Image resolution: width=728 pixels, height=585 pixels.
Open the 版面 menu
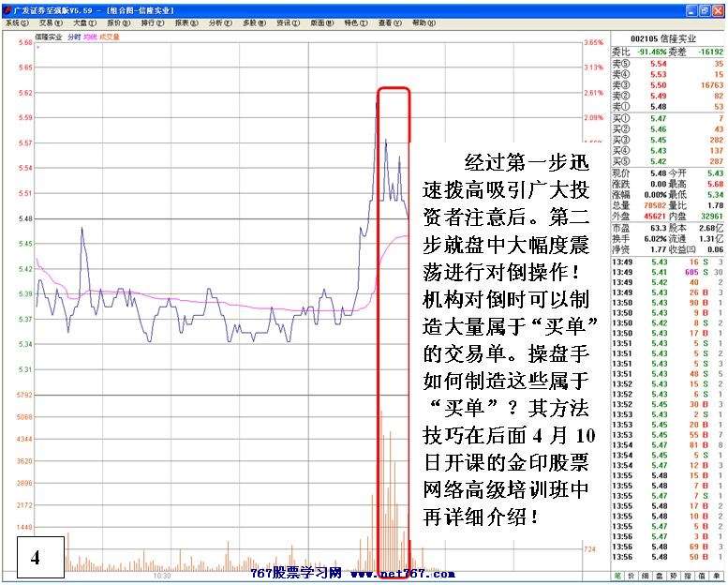pyautogui.click(x=322, y=22)
